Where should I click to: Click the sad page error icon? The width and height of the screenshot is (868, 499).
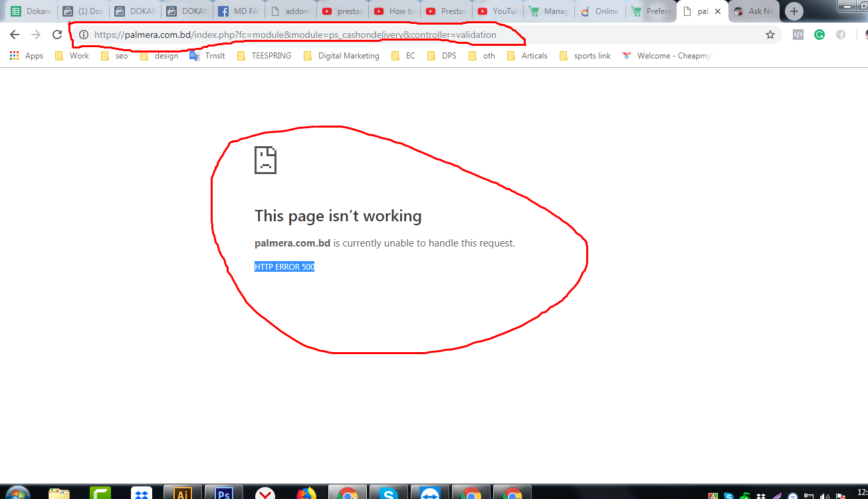pos(265,160)
